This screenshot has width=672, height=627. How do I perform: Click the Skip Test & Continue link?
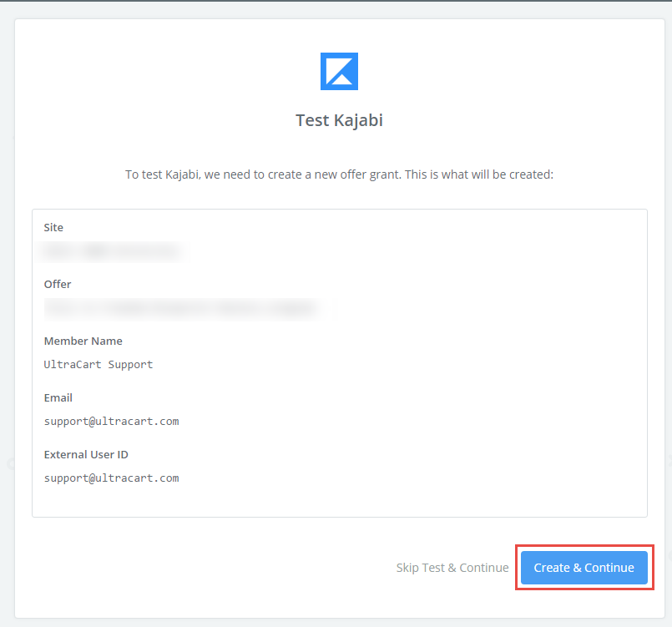pos(452,568)
